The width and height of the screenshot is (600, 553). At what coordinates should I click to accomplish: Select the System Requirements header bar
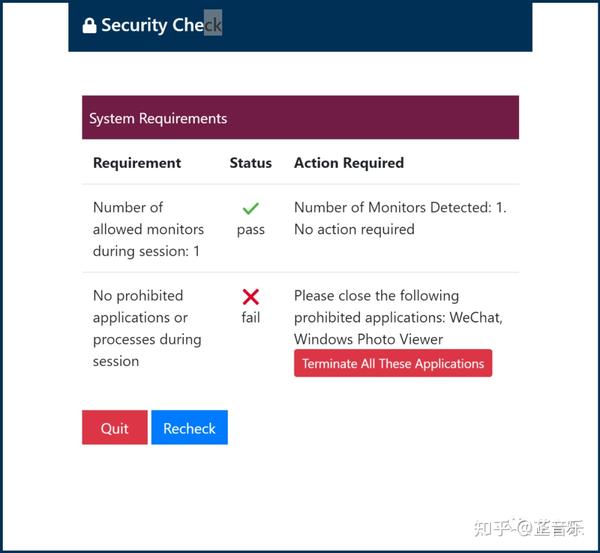300,118
